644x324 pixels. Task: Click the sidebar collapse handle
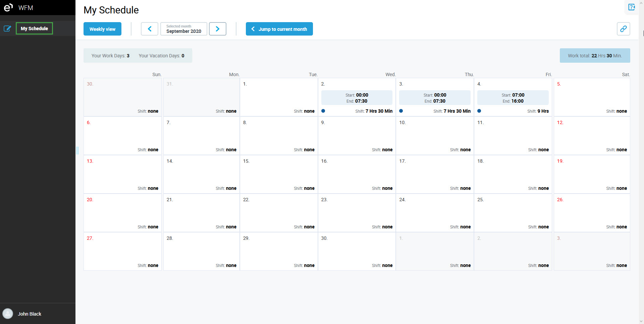(x=77, y=150)
